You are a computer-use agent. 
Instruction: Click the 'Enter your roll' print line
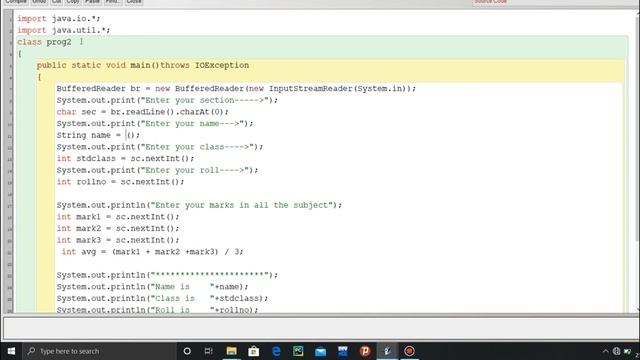157,170
